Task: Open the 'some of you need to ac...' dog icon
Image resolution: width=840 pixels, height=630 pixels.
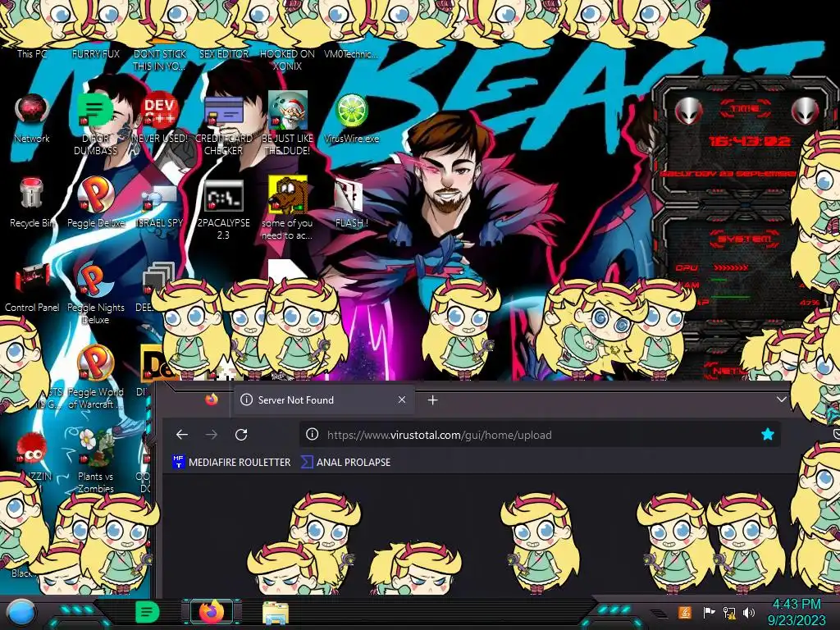Action: [x=287, y=208]
